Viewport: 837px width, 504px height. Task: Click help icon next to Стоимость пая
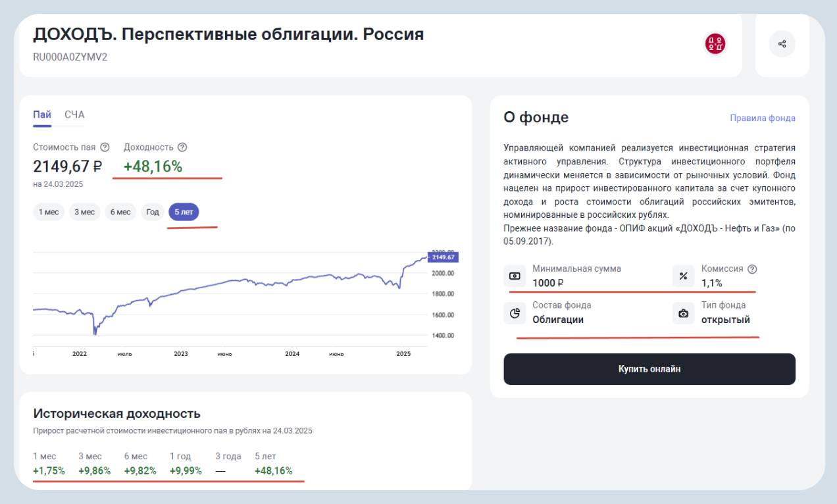[x=105, y=147]
